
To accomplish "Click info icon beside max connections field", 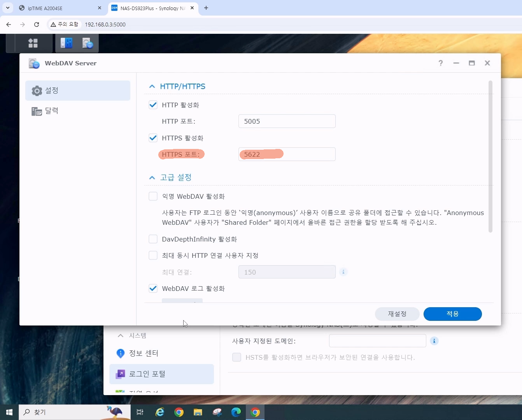I will (343, 272).
